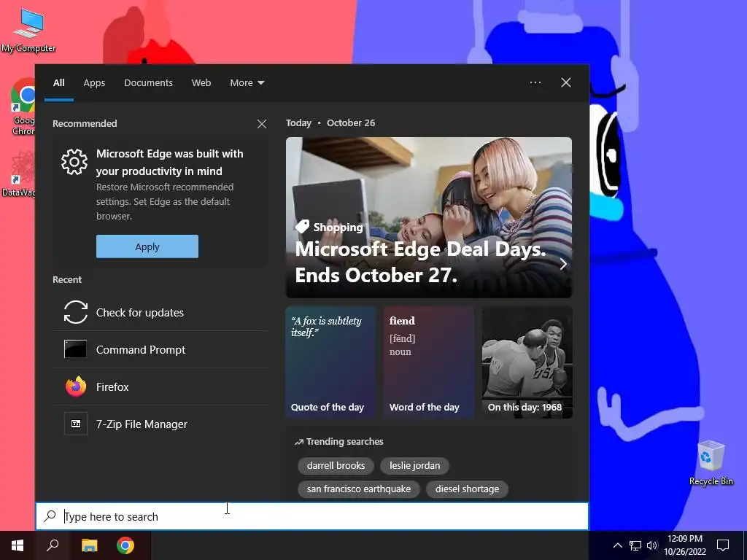Click the volume speaker icon in the tray
The width and height of the screenshot is (747, 560).
coord(652,545)
